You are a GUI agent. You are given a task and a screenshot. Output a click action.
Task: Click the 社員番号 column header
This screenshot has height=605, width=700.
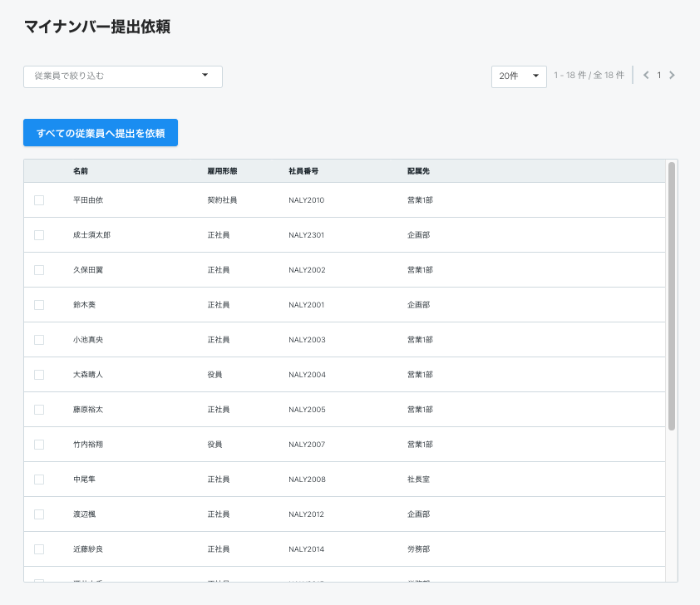point(303,171)
